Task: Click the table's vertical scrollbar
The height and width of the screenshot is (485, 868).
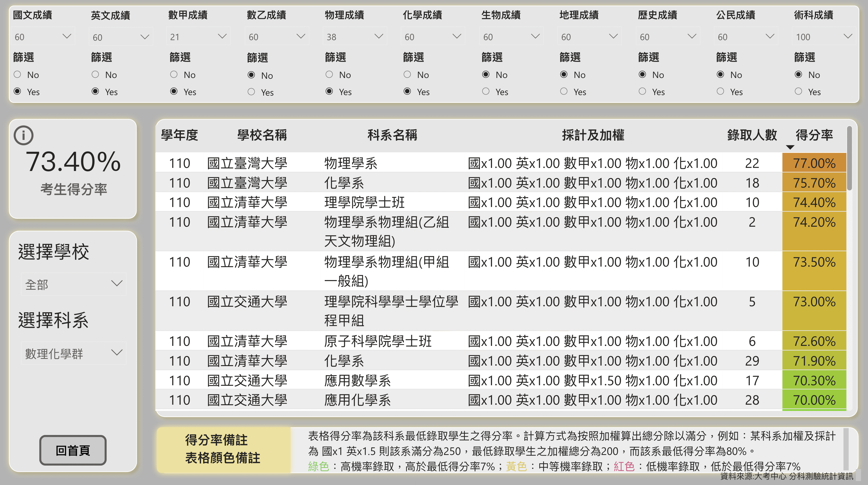Action: (849, 159)
